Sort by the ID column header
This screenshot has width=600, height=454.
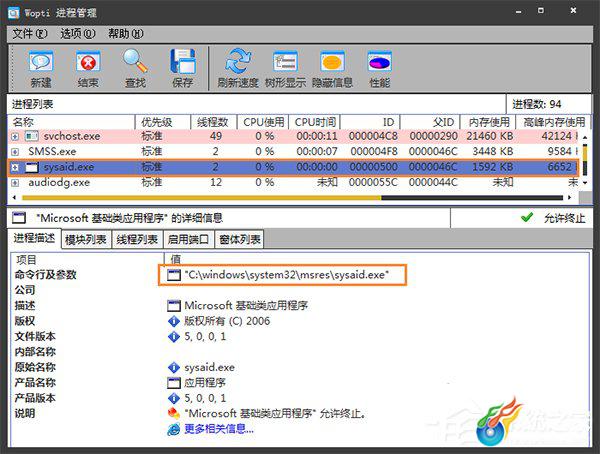pos(370,122)
